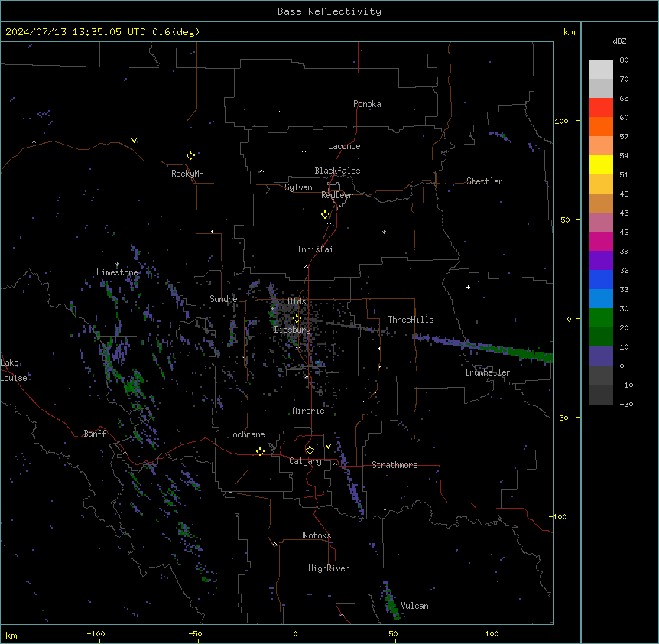This screenshot has height=644, width=659.
Task: Select the Cochrane label
Action: click(x=246, y=434)
